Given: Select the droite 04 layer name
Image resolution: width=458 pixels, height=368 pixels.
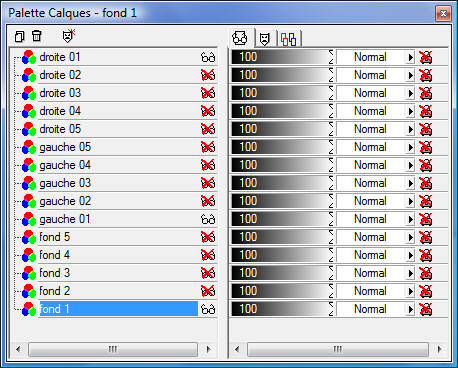Looking at the screenshot, I should click(60, 111).
